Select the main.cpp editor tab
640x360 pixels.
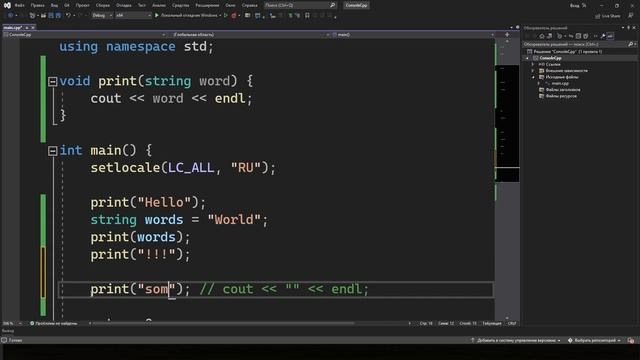click(x=12, y=27)
